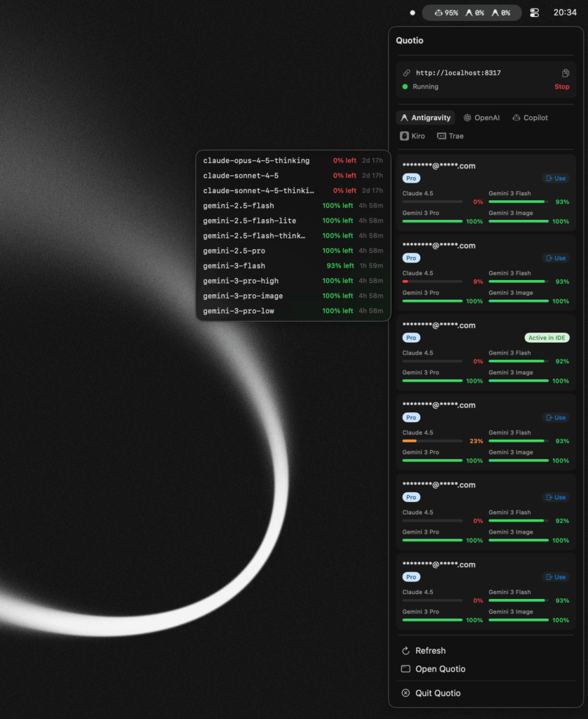Image resolution: width=588 pixels, height=719 pixels.
Task: Click the green Running status dot
Action: 406,87
